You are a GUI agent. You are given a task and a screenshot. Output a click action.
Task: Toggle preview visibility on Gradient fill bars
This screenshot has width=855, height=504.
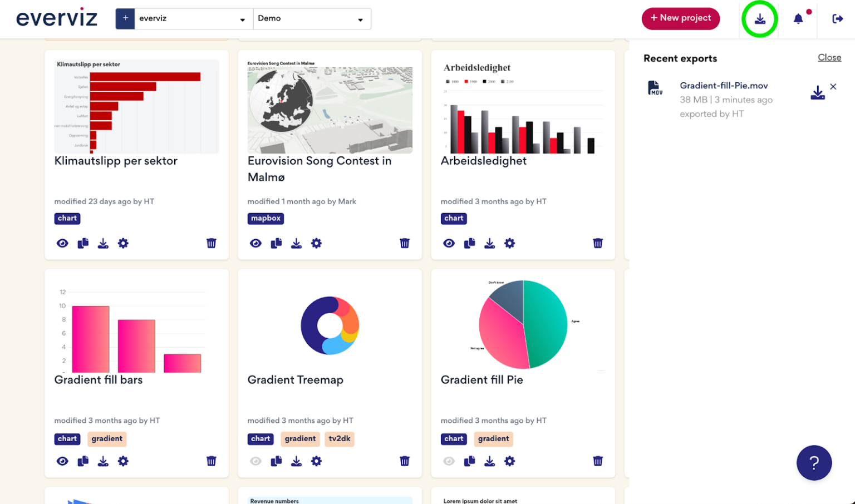62,461
